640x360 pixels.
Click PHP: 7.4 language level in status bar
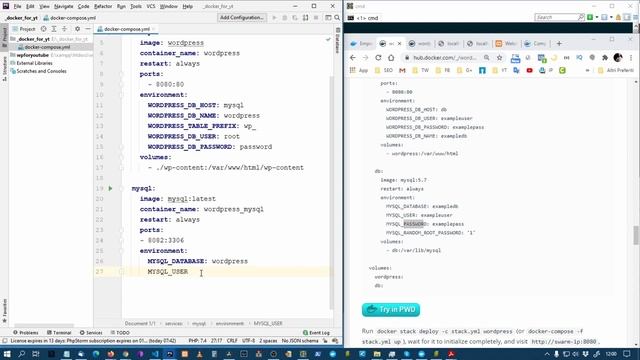[x=198, y=340]
